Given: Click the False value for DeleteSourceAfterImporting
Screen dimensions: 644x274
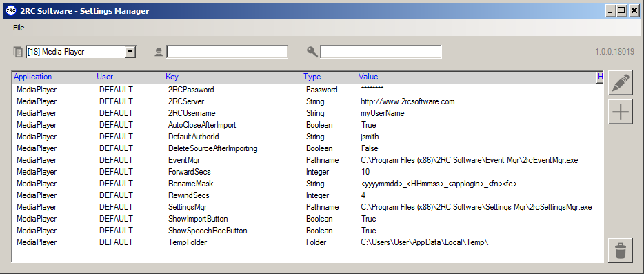Looking at the screenshot, I should (x=370, y=148).
